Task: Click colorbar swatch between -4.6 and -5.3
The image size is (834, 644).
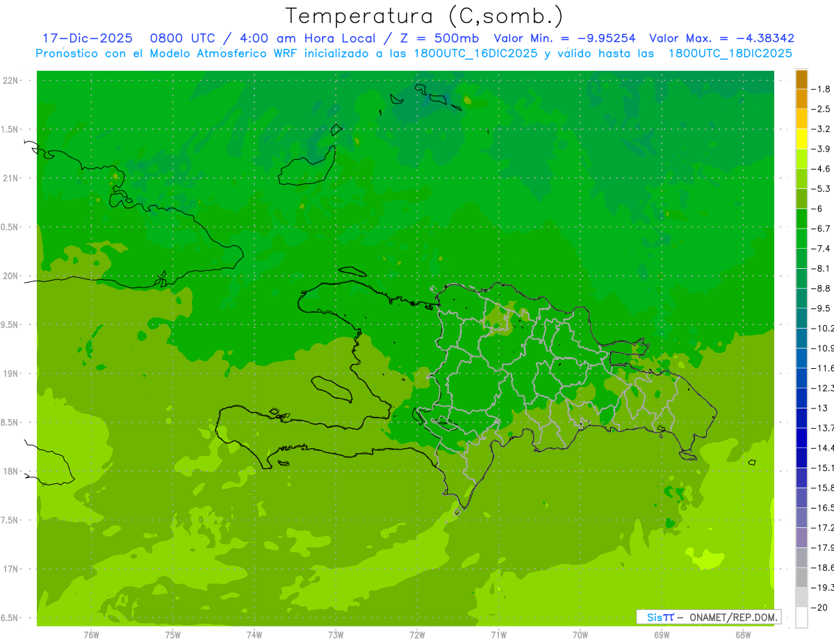Action: tap(801, 179)
